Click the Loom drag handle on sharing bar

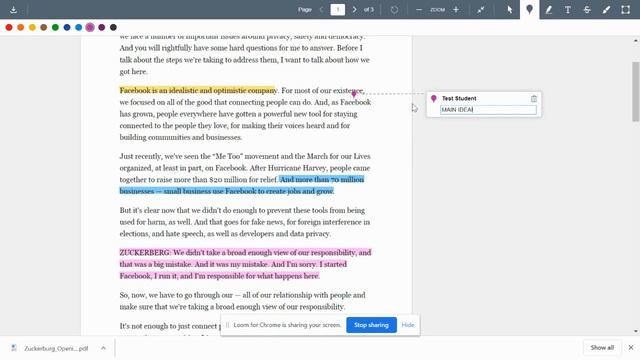227,325
